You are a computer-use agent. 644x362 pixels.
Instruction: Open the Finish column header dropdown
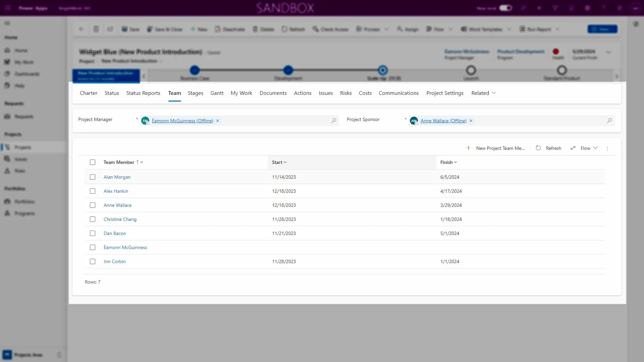[449, 162]
